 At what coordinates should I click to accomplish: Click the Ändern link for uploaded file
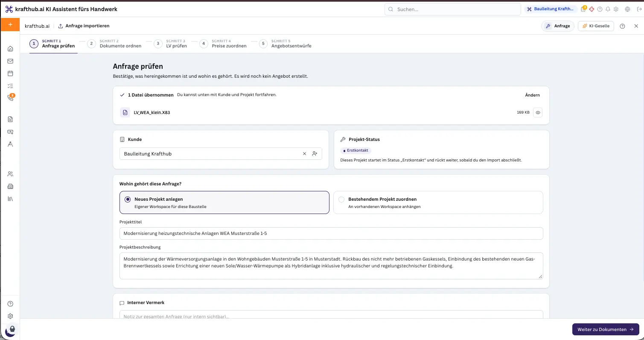[x=532, y=95]
